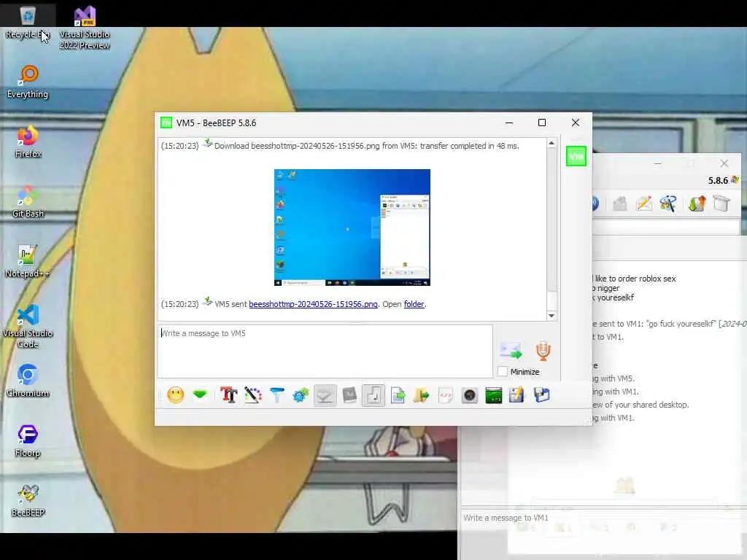Maximize the VM5 chat window
Image resolution: width=747 pixels, height=560 pixels.
click(542, 122)
